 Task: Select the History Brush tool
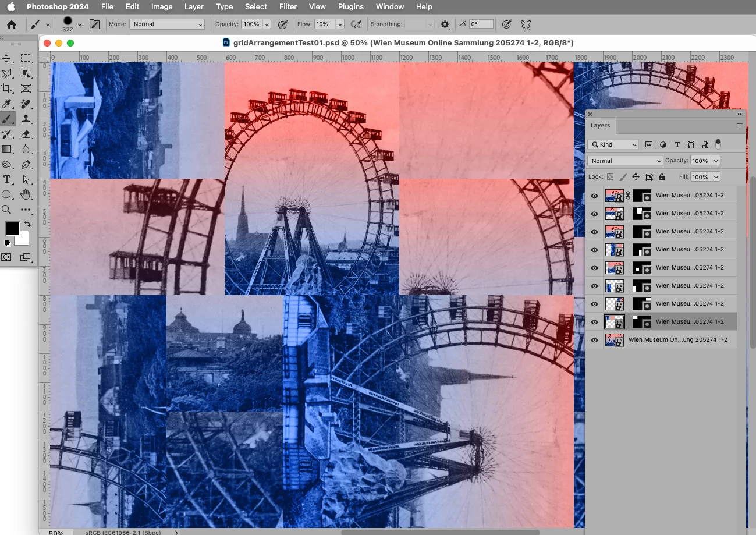click(7, 134)
